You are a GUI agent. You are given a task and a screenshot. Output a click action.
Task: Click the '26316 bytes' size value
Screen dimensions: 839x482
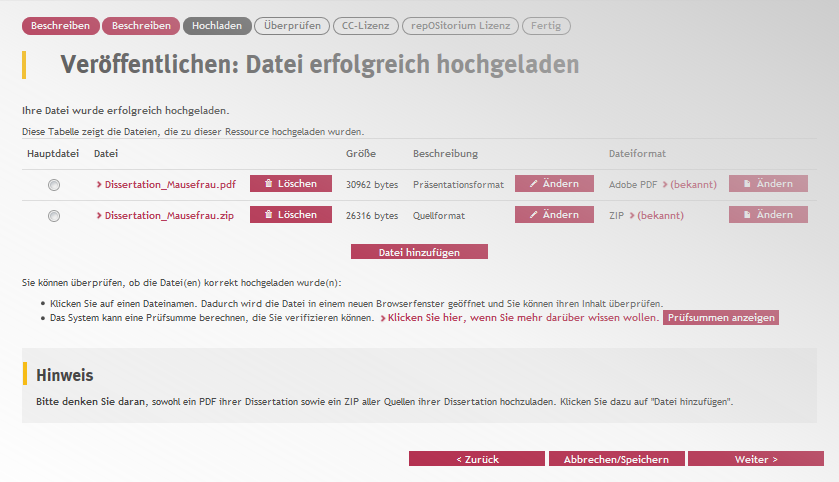point(372,216)
